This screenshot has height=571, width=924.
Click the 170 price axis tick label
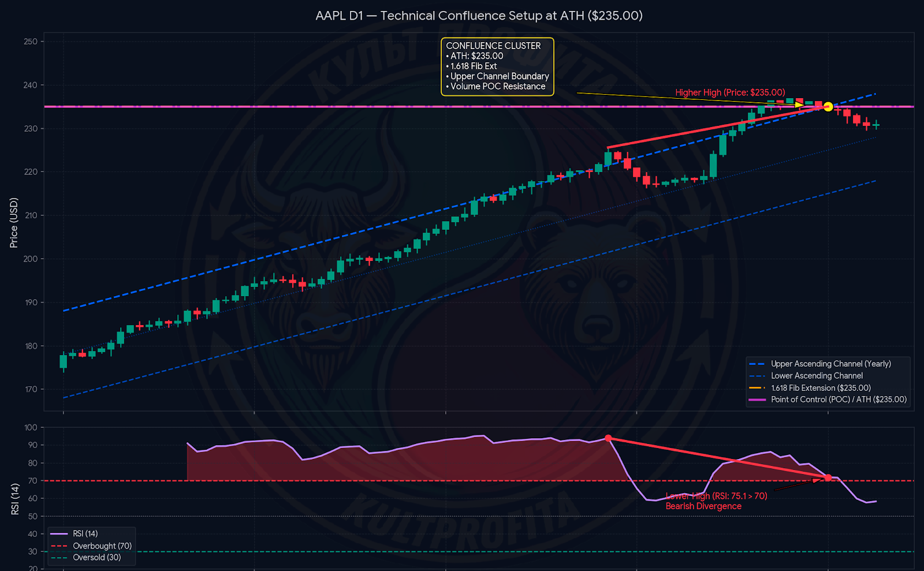click(x=31, y=389)
